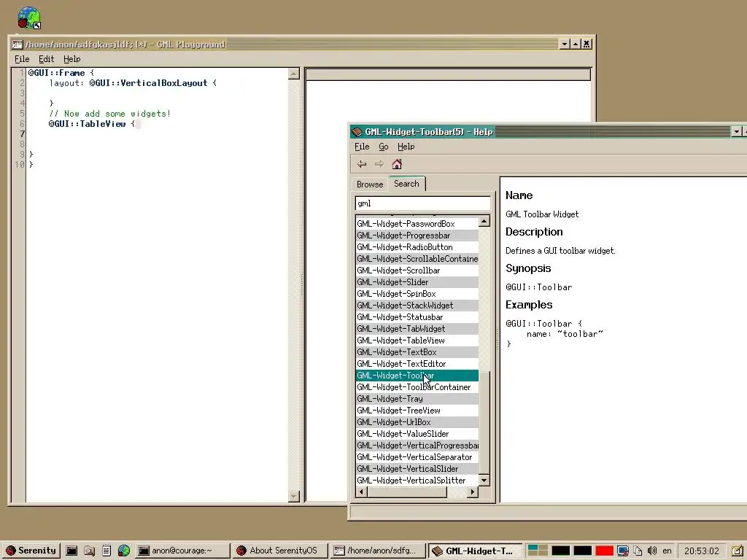This screenshot has width=747, height=560.
Task: Click the taskbar clock showing 20:53:02
Action: click(x=702, y=551)
